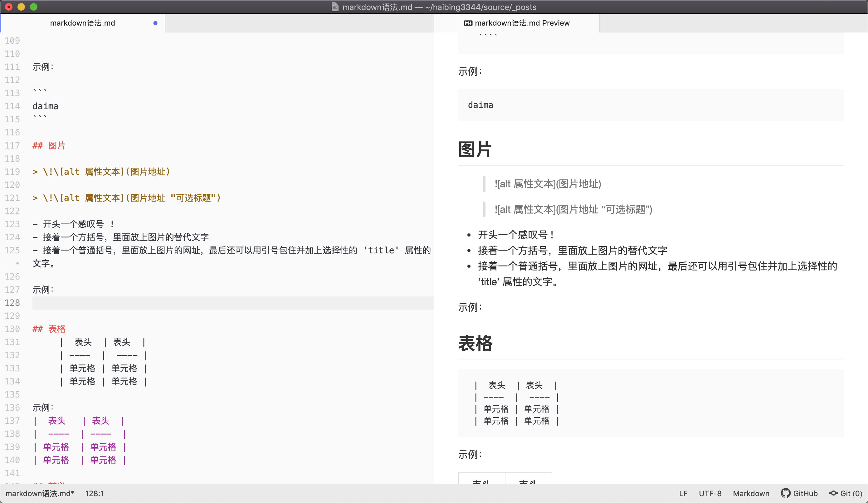Click the editor line starting 开头一个感叹号
Screen dimensions: 868x503
74,224
